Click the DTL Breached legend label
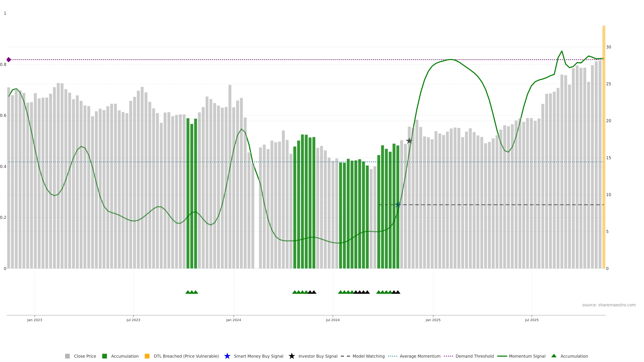The image size is (644, 362). (x=186, y=356)
